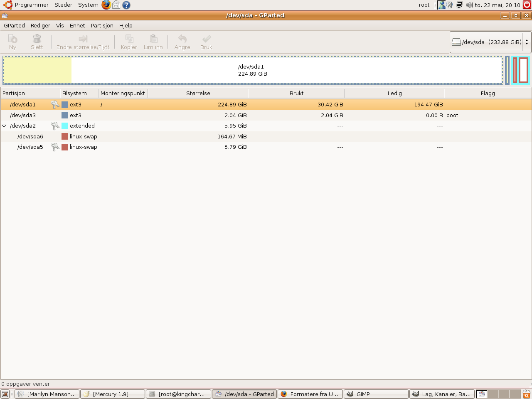Click the Endre størrelse/Flytt toolbar icon
Screen dimensions: 532x399
tap(83, 39)
